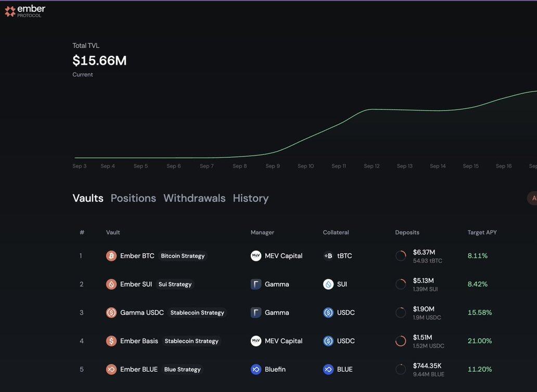The height and width of the screenshot is (392, 537).
Task: Click the 21.00% target APY
Action: pos(480,341)
